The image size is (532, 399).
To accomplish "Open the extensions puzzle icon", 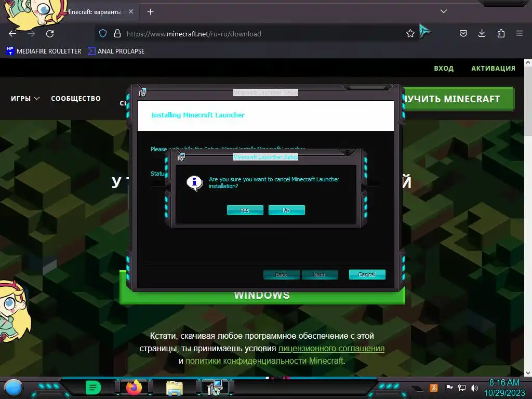I will pyautogui.click(x=501, y=34).
